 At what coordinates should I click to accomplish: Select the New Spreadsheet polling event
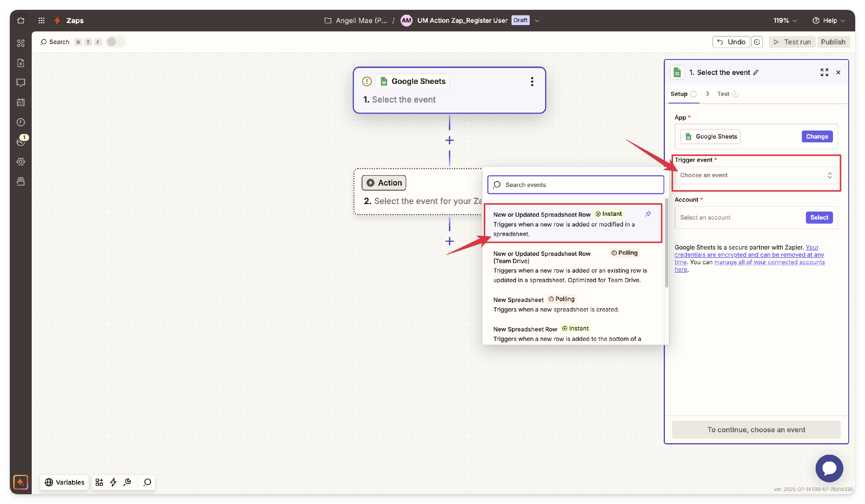(x=573, y=304)
